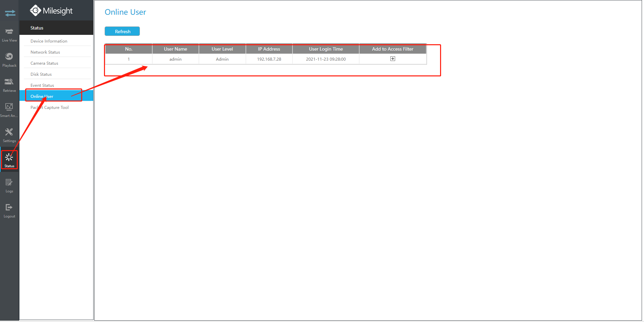Select the admin user name cell
This screenshot has height=322, width=644.
[x=175, y=59]
